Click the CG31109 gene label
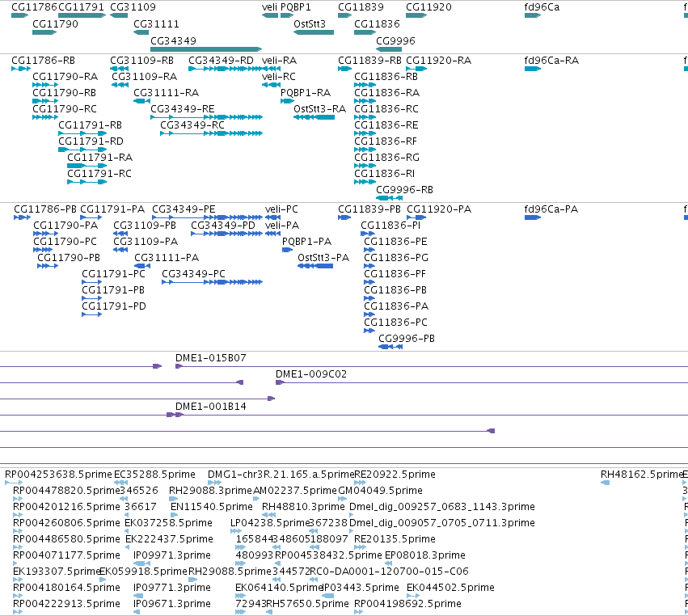688x616 pixels. click(x=133, y=7)
